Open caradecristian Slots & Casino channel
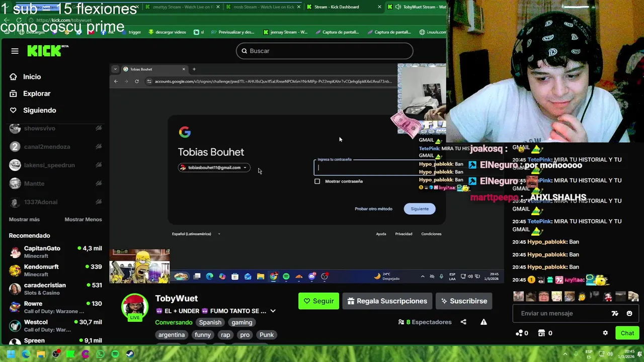This screenshot has height=362, width=644. (55, 289)
